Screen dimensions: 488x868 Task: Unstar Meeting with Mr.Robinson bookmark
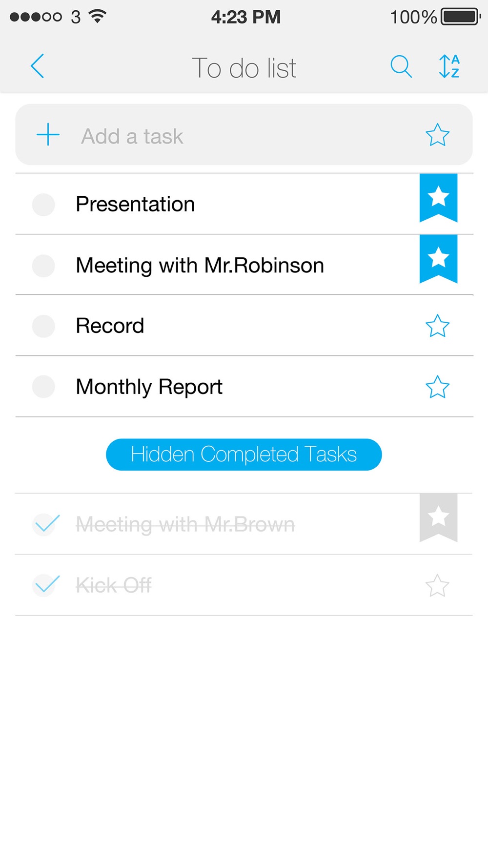tap(438, 258)
